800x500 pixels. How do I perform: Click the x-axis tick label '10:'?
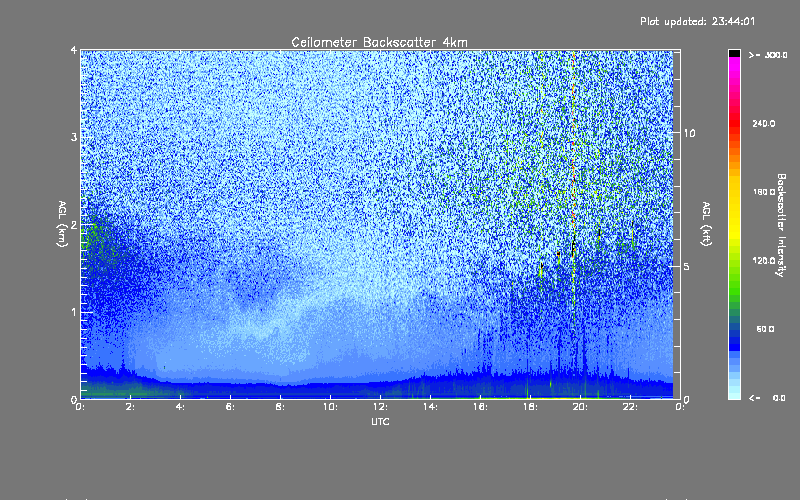click(x=330, y=407)
